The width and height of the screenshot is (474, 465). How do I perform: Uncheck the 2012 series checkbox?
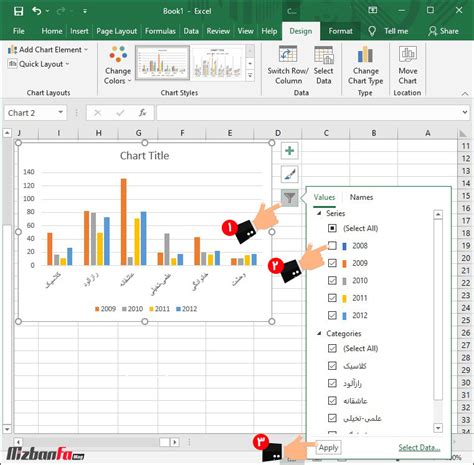(332, 315)
